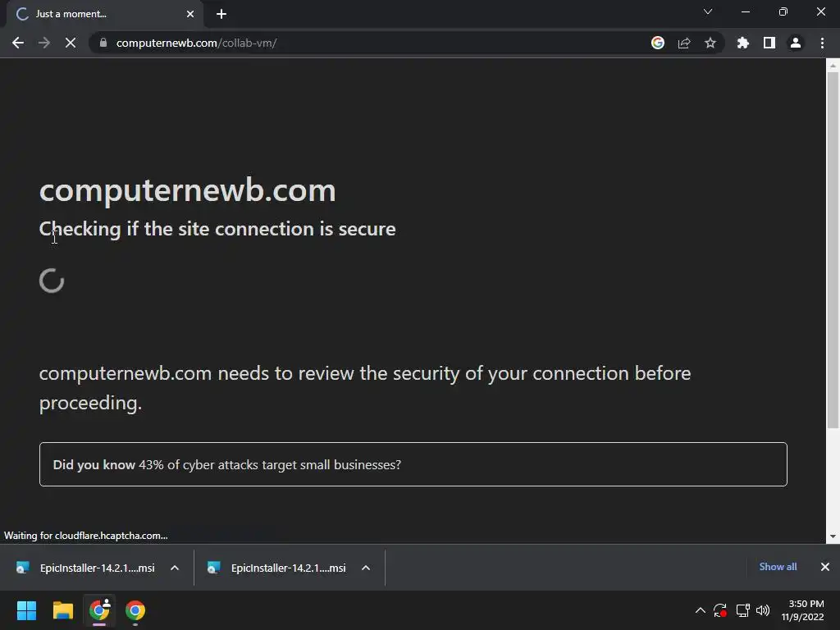Switch to the Chrome profile window in taskbar

99,610
